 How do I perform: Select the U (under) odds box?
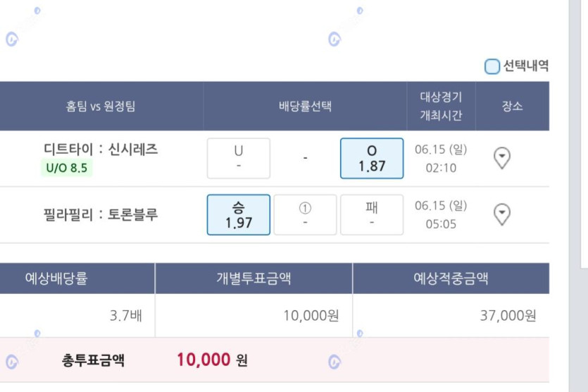239,158
